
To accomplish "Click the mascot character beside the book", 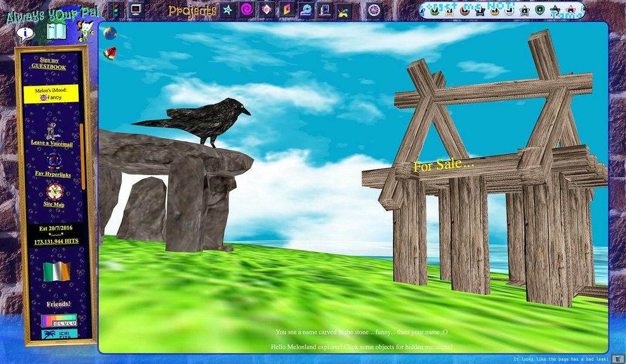I will coord(84,30).
